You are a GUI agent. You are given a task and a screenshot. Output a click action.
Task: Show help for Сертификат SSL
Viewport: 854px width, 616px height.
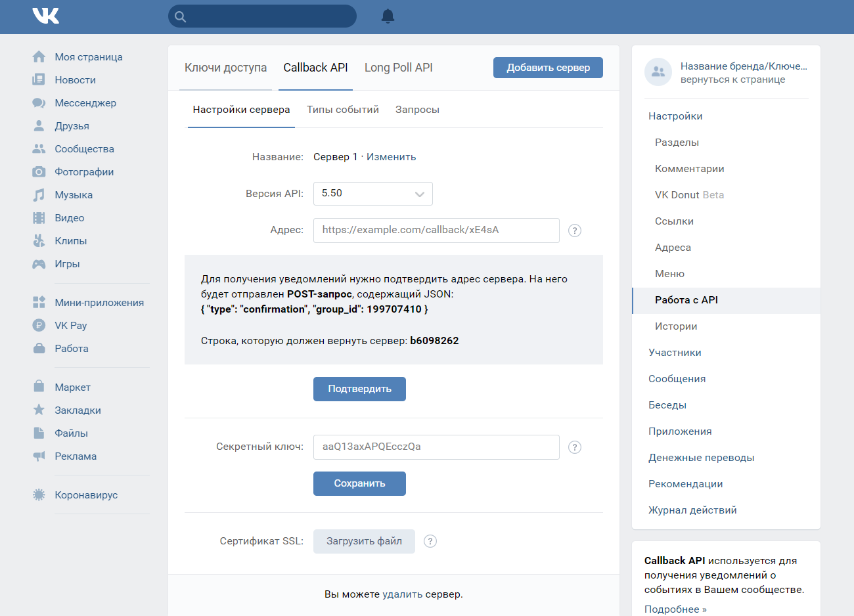click(x=430, y=541)
